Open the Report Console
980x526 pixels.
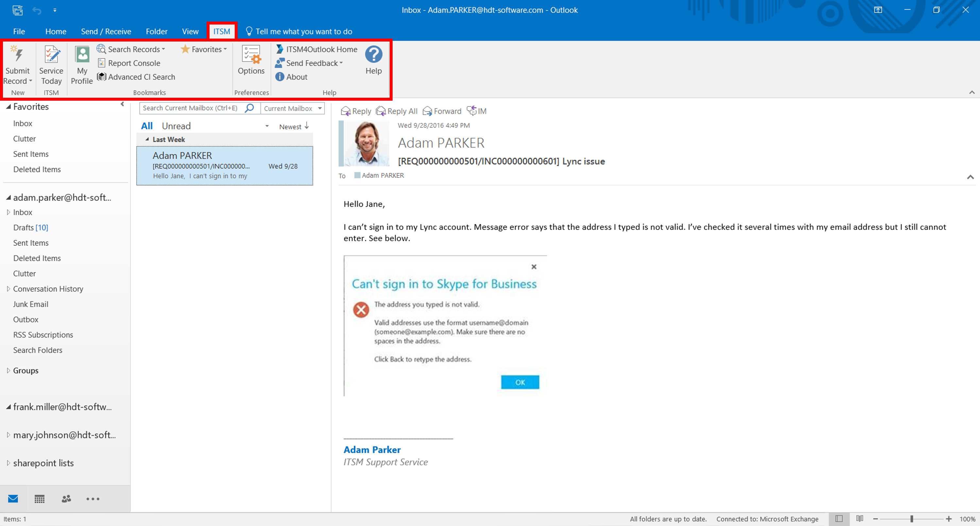click(x=128, y=63)
